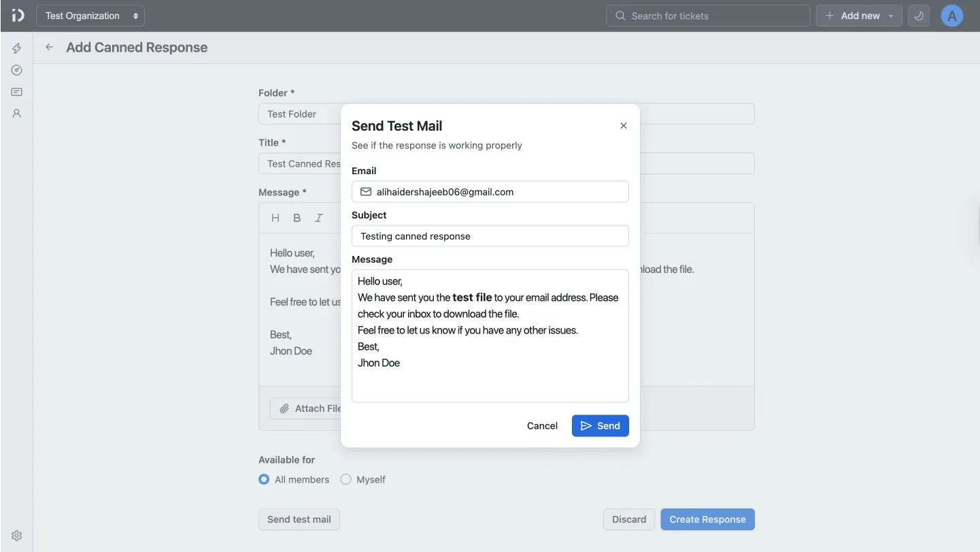Open the automations lightning bolt sidebar icon
Viewport: 980px width, 552px height.
(16, 48)
